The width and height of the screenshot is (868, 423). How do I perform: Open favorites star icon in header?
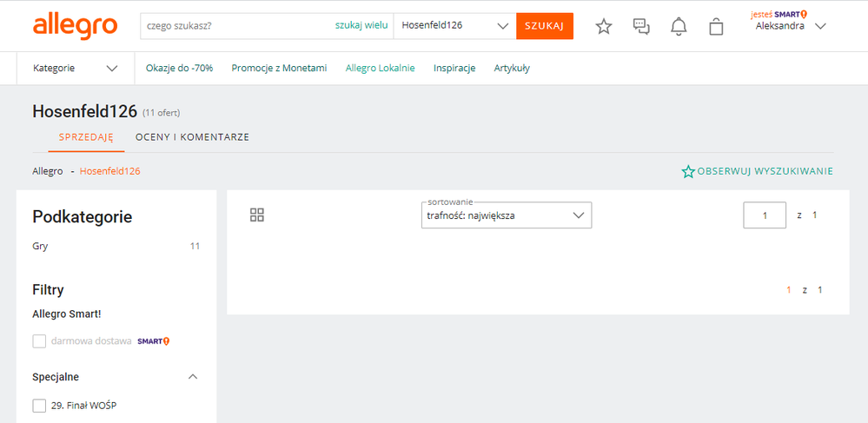pos(603,26)
